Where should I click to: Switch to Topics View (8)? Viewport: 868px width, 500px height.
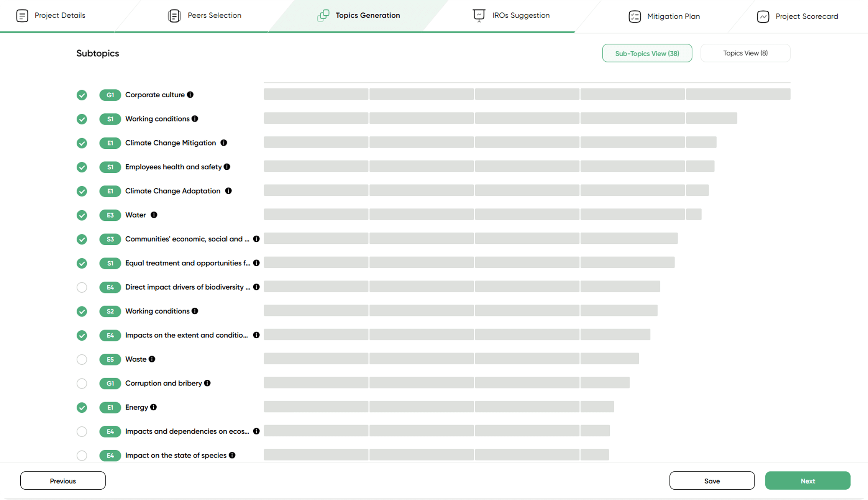point(745,53)
